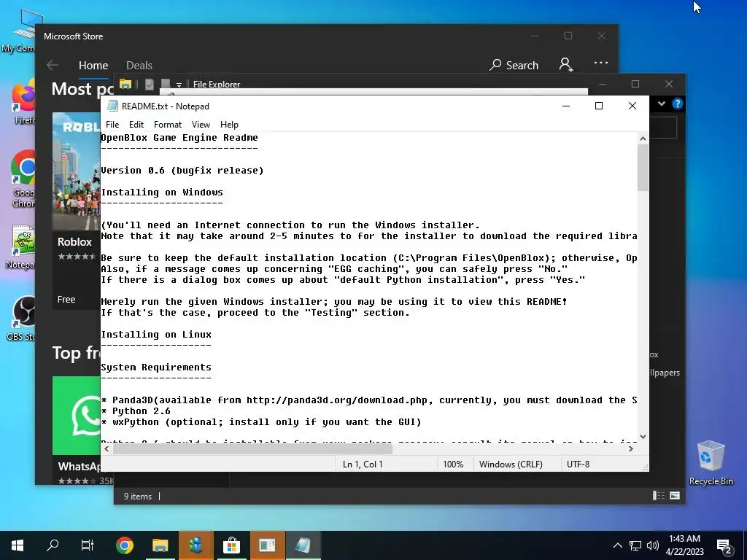Select the My Computer desktop icon
The height and width of the screenshot is (560, 747).
click(x=19, y=31)
